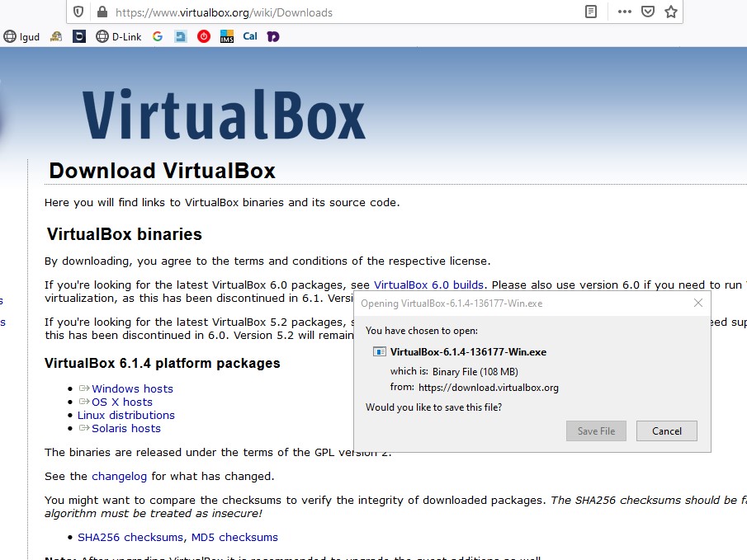Open the purple bookmark icon after Cal
The image size is (747, 560).
click(273, 36)
